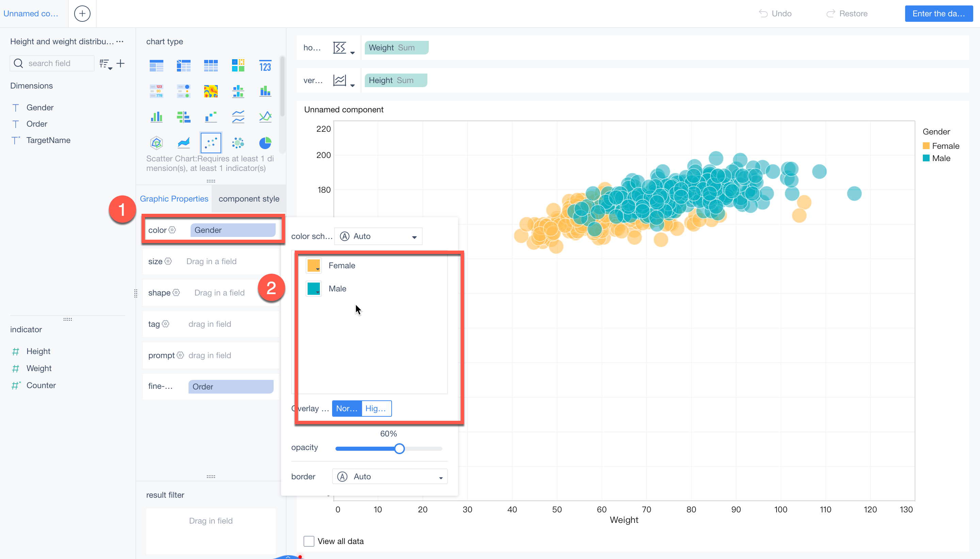Choose the radar chart type icon
This screenshot has width=980, height=559.
[156, 143]
